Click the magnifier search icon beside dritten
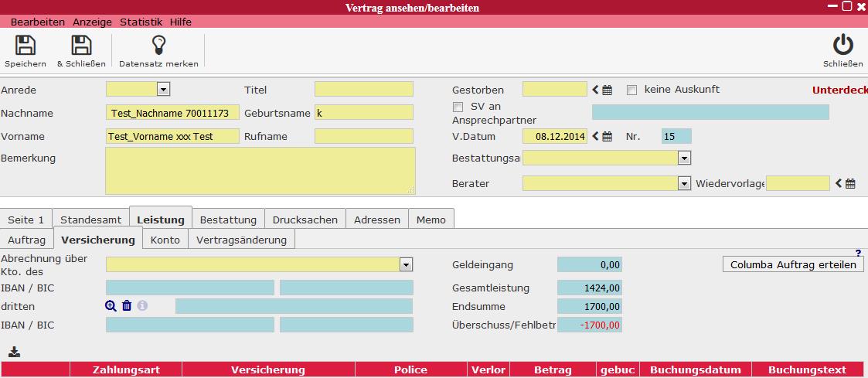The image size is (868, 378). (111, 305)
